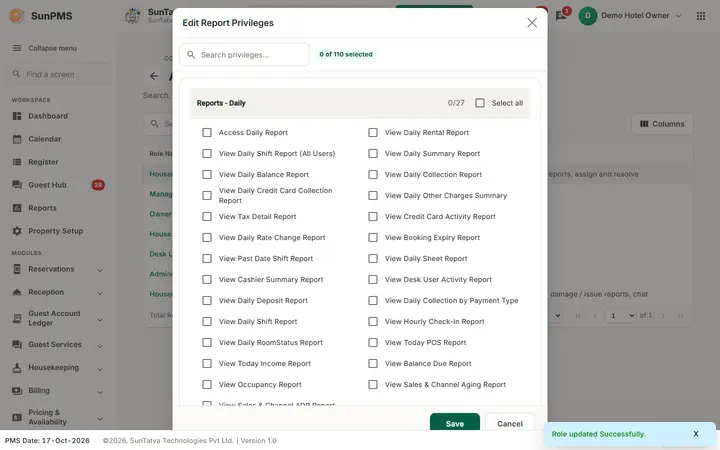Open Calendar from the sidebar menu

coord(45,139)
